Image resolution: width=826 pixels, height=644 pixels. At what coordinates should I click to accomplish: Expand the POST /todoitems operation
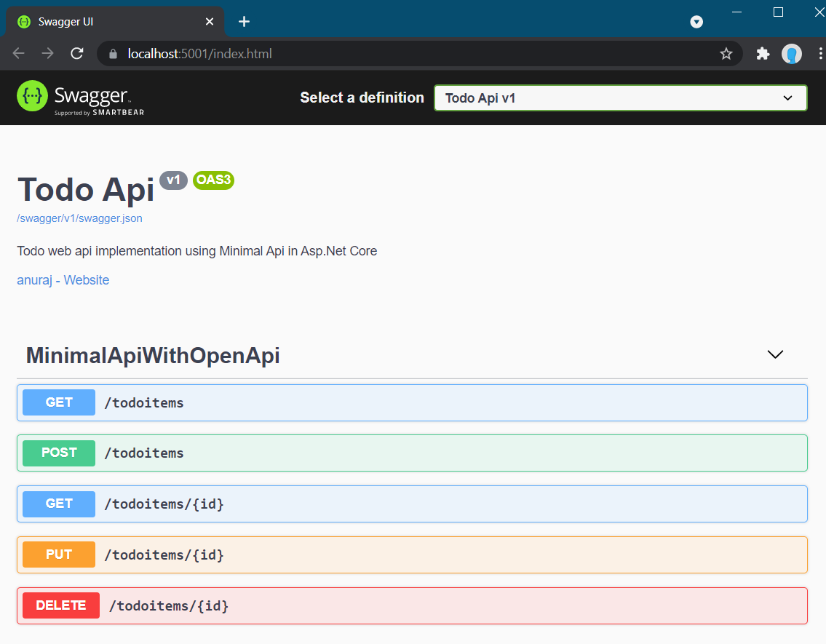point(412,453)
